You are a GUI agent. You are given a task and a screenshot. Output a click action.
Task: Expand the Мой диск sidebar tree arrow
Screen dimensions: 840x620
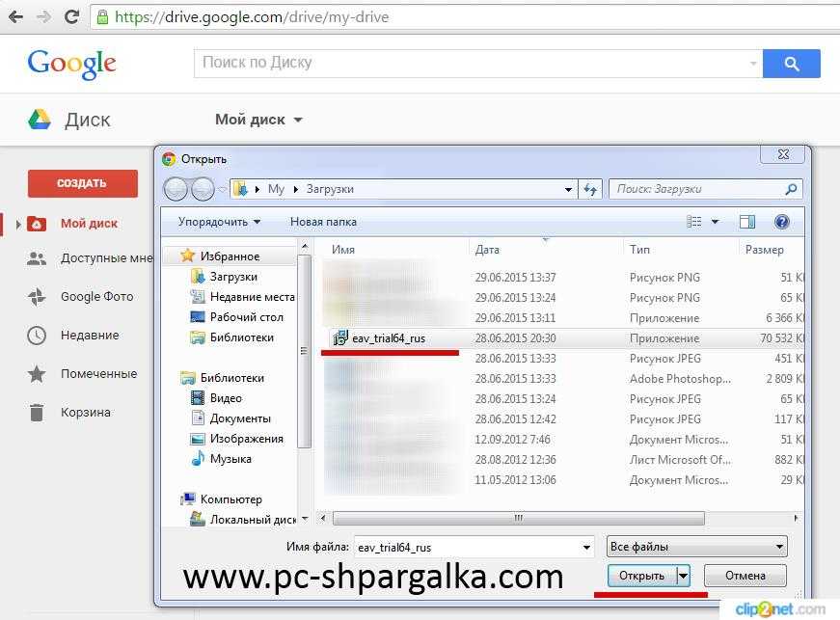[x=18, y=225]
